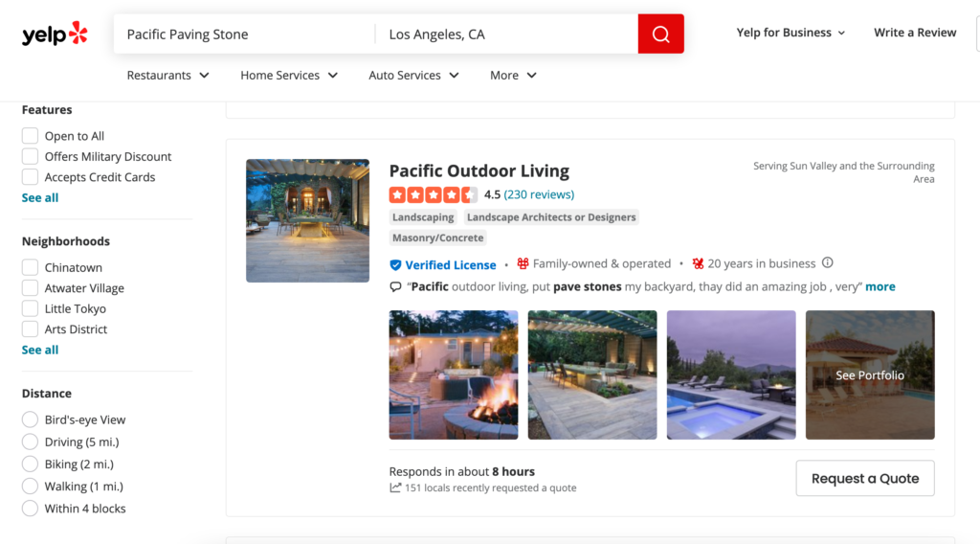Screen dimensions: 980x544
Task: Click the Verified License shield icon
Action: (x=395, y=265)
